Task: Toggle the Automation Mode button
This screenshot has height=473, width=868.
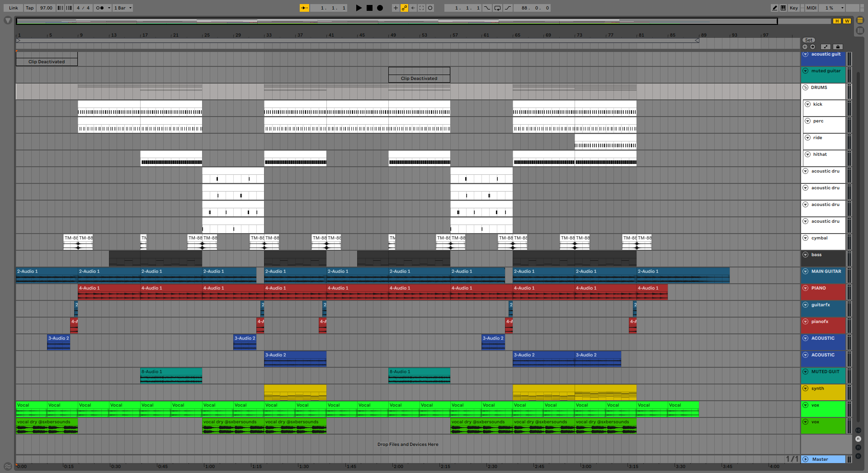Action: tap(826, 47)
